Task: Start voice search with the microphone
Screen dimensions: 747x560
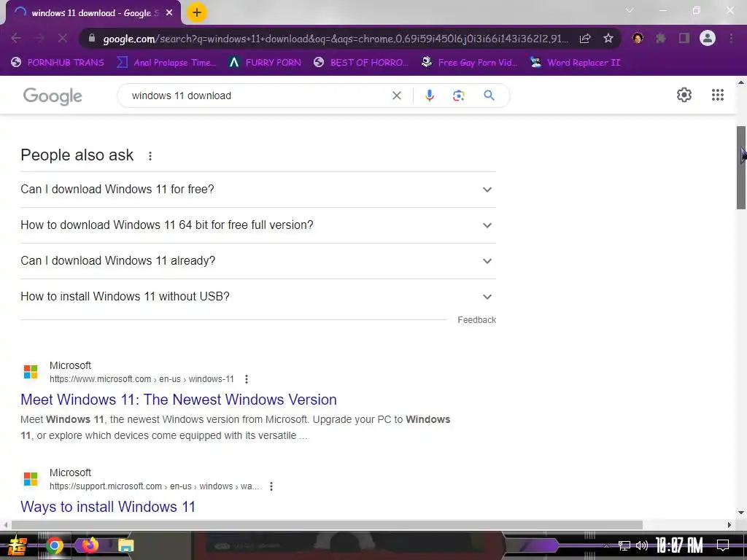Action: coord(429,96)
